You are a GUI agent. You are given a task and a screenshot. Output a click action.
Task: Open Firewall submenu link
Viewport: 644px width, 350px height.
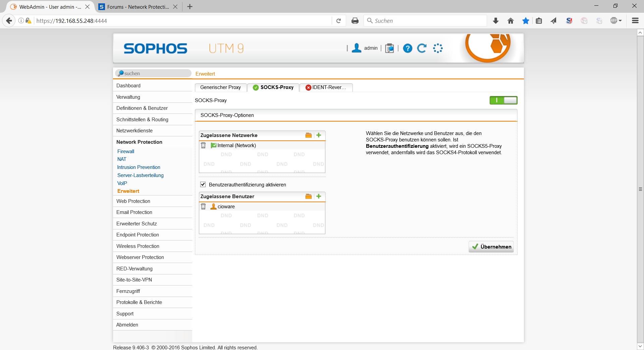(126, 151)
